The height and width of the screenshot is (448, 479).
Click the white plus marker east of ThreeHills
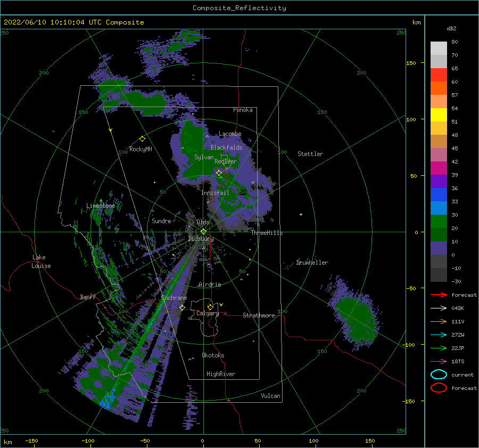point(301,214)
